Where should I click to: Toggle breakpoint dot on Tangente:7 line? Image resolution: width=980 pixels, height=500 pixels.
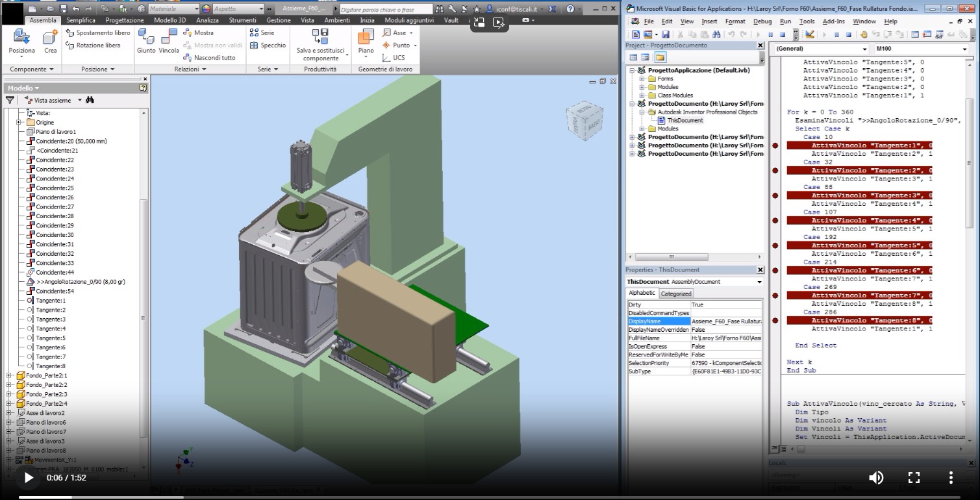click(x=775, y=295)
